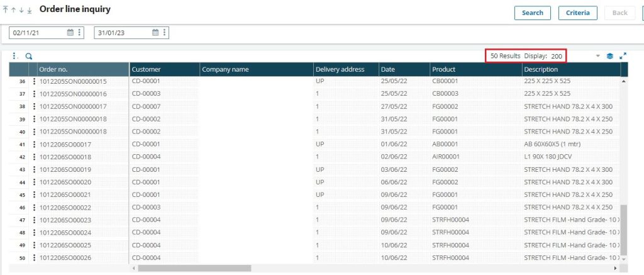
Task: Open row 39 actions menu
Action: 34,119
